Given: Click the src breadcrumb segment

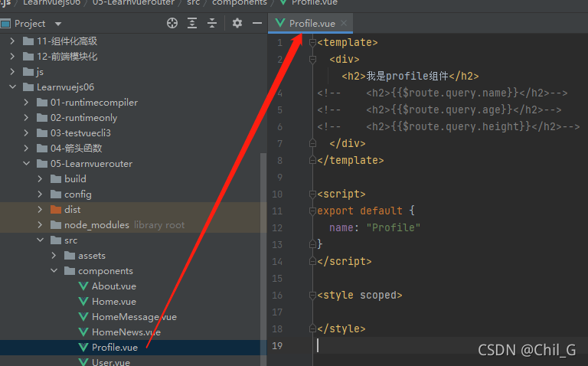Looking at the screenshot, I should 194,2.
